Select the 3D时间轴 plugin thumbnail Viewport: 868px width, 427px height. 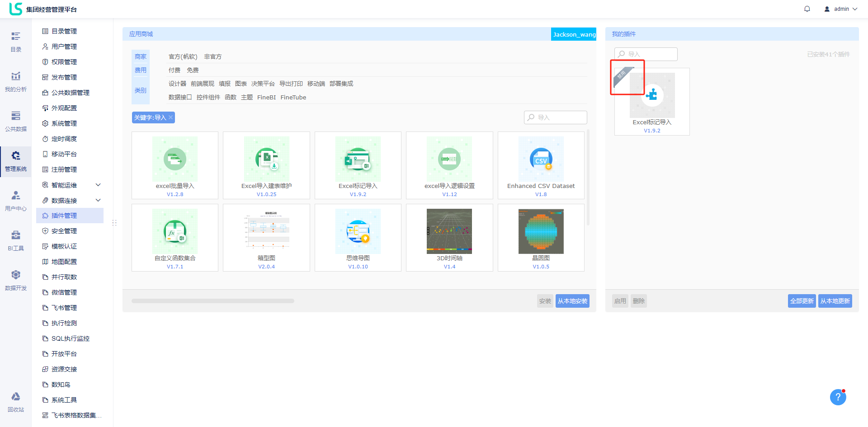(449, 231)
